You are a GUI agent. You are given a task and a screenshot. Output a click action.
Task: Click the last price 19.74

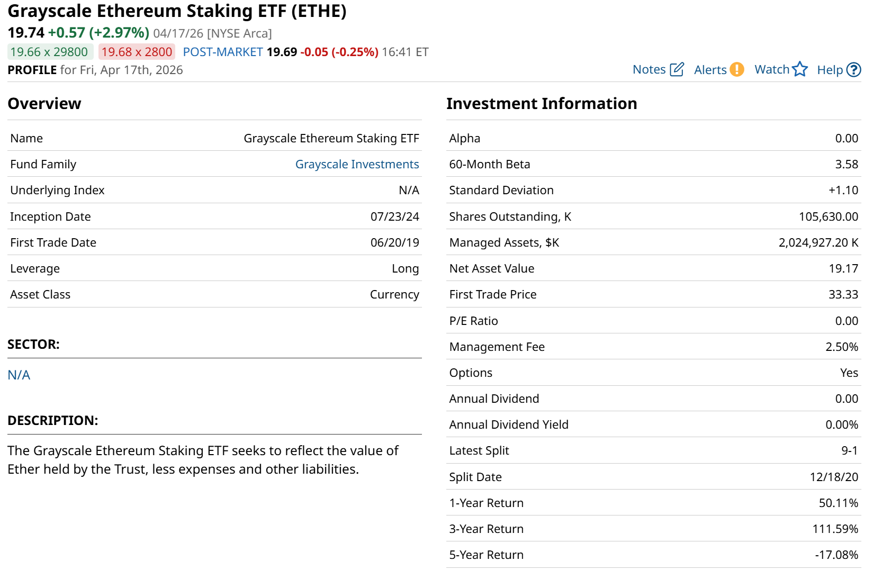[x=26, y=33]
